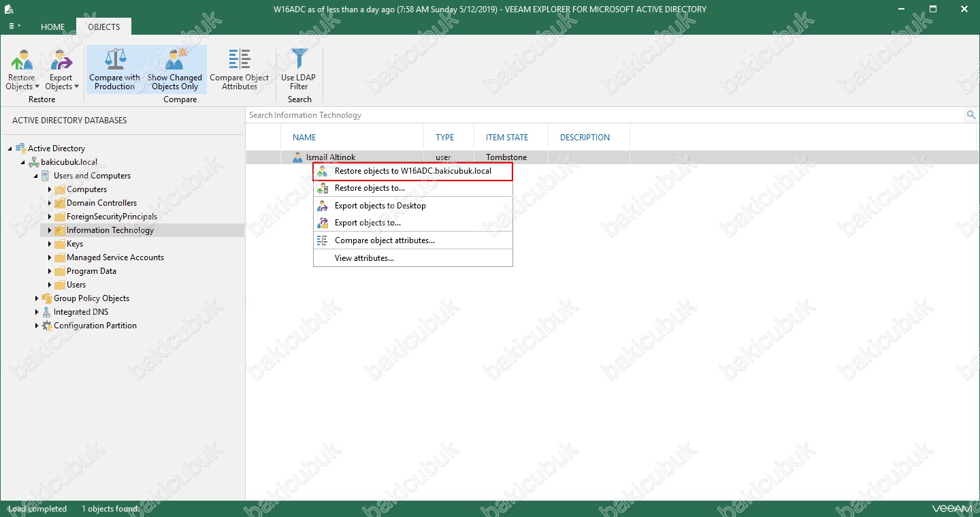Choose Restore objects to W16ADC.bakicubuk.local

tap(412, 171)
